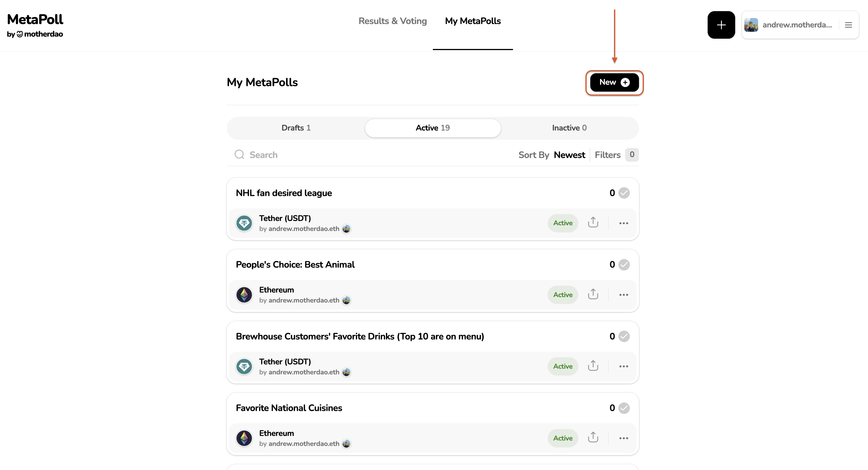Toggle the checkmark on People's Choice: Best Animal
The height and width of the screenshot is (470, 868).
point(624,265)
